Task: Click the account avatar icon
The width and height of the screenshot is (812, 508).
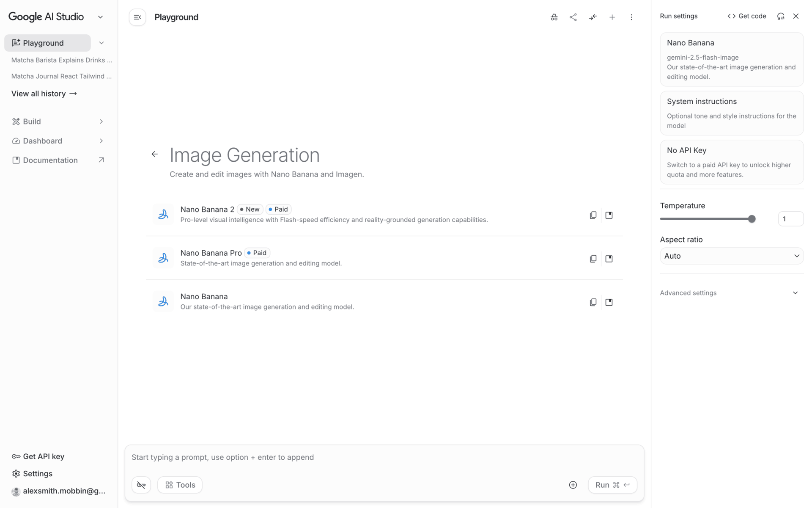Action: pyautogui.click(x=16, y=491)
